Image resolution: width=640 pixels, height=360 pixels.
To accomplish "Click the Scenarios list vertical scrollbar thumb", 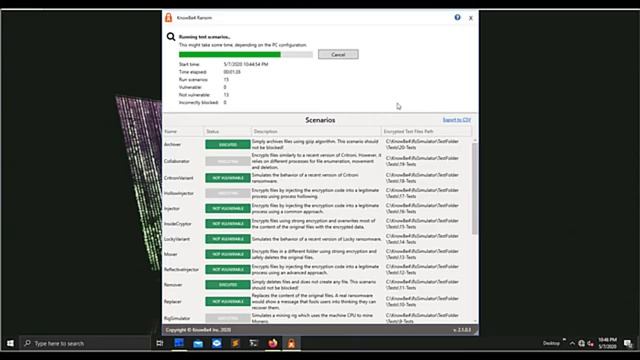I will [x=475, y=189].
